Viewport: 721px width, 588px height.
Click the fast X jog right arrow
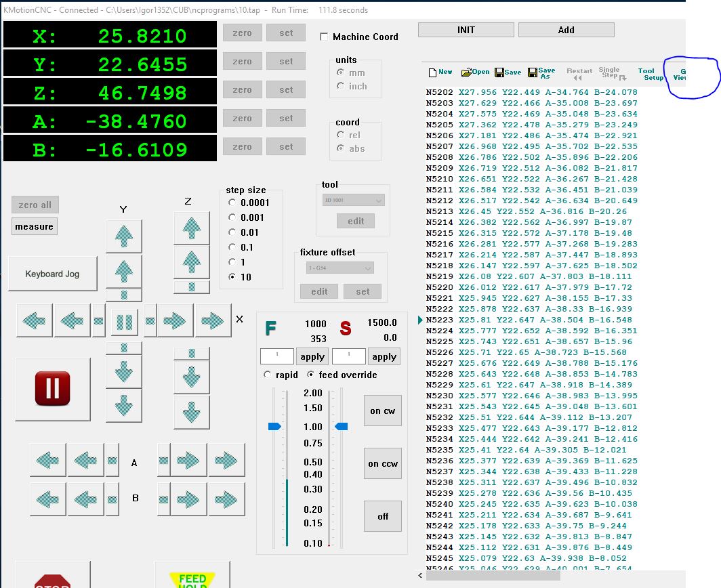coord(213,321)
